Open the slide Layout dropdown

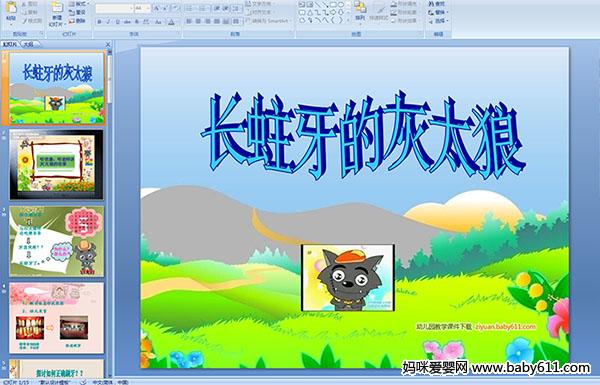coord(79,4)
